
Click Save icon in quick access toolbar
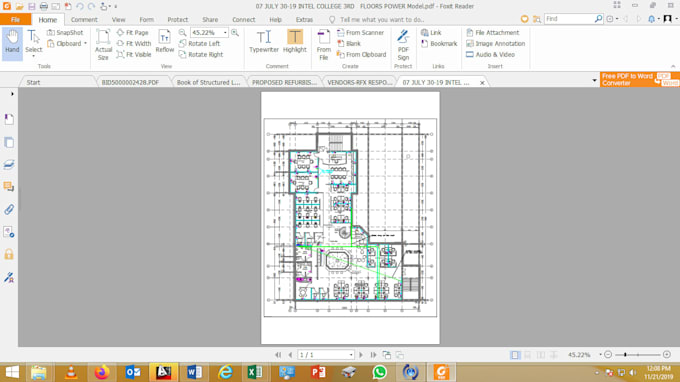click(32, 7)
